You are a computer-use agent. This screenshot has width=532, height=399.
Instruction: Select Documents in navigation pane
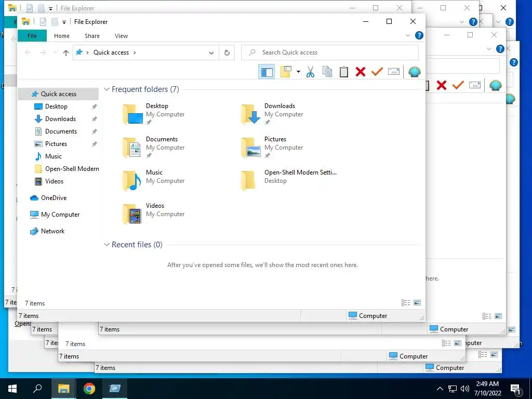(61, 131)
